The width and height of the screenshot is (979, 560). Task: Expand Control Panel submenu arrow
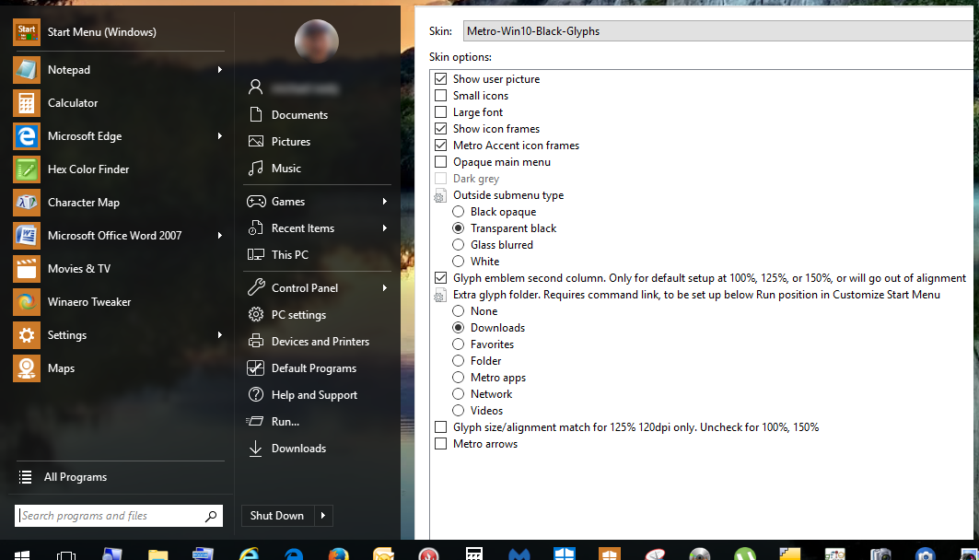(x=385, y=287)
